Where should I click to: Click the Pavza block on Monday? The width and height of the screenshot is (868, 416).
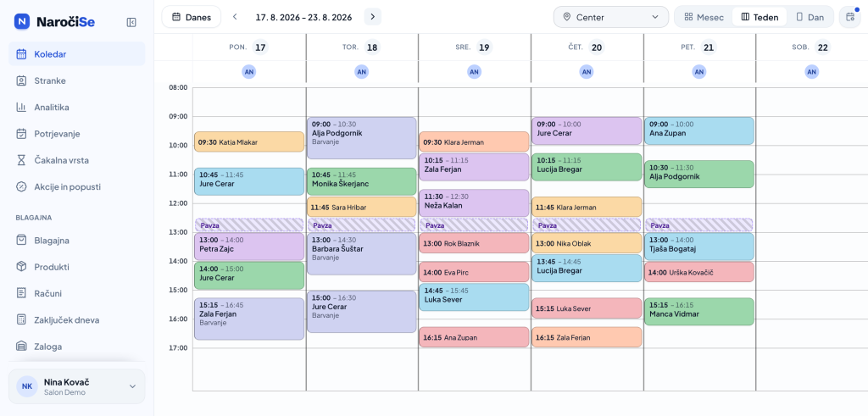249,225
